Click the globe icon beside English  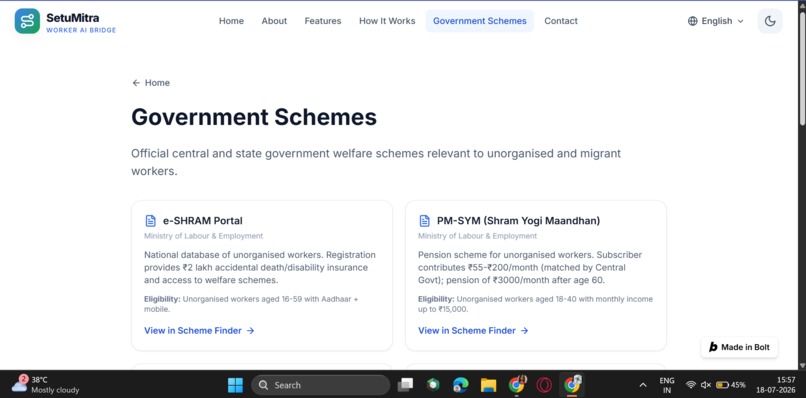692,21
